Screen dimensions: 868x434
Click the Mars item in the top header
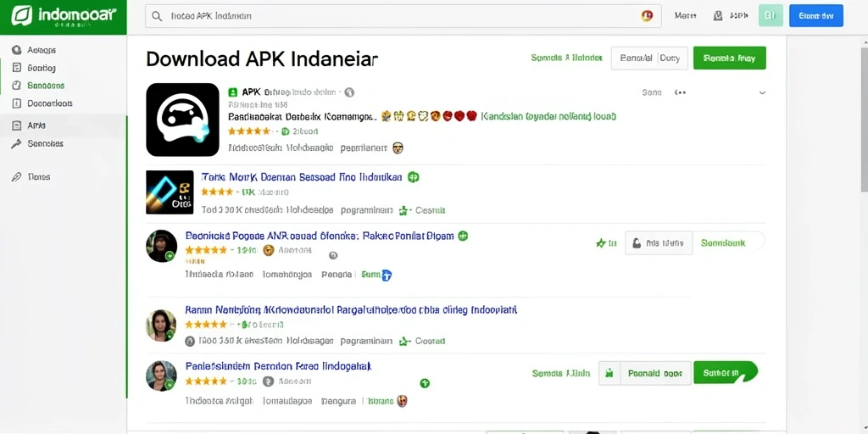pyautogui.click(x=685, y=16)
